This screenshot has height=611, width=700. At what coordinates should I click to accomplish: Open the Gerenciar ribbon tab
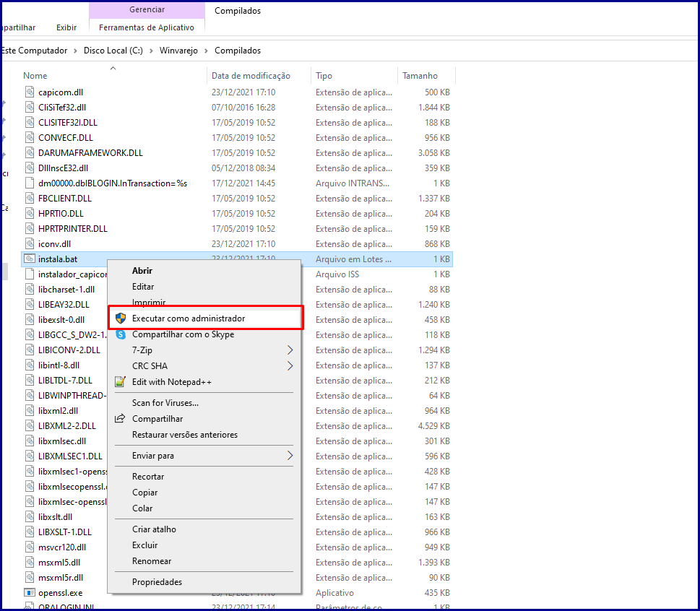pos(147,7)
